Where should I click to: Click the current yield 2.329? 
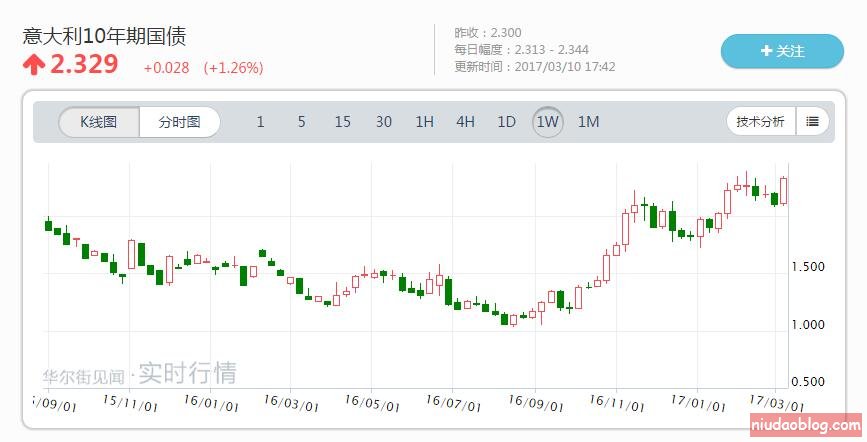[84, 64]
